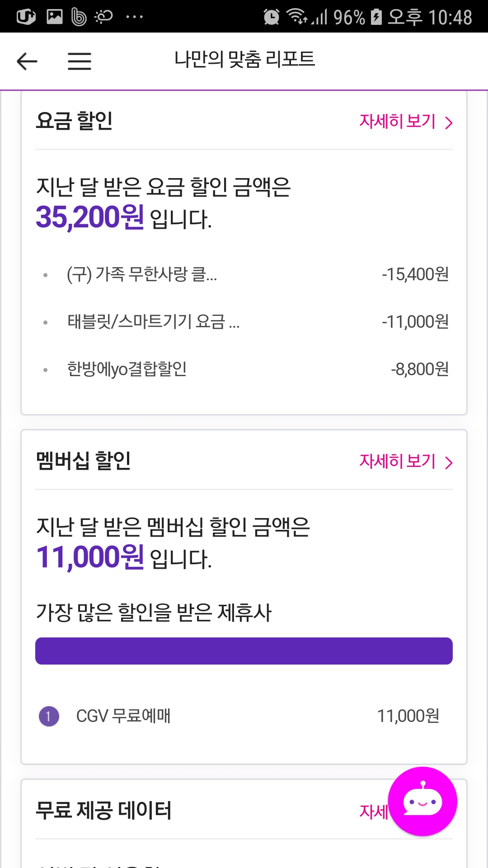This screenshot has height=868, width=488.
Task: Open the chatbot assistant bubble
Action: click(x=422, y=801)
